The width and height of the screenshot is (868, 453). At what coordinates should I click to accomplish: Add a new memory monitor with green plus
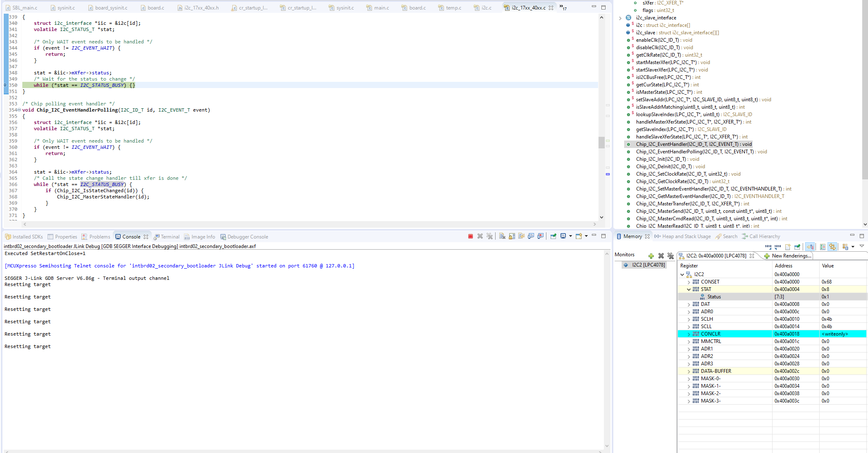651,255
